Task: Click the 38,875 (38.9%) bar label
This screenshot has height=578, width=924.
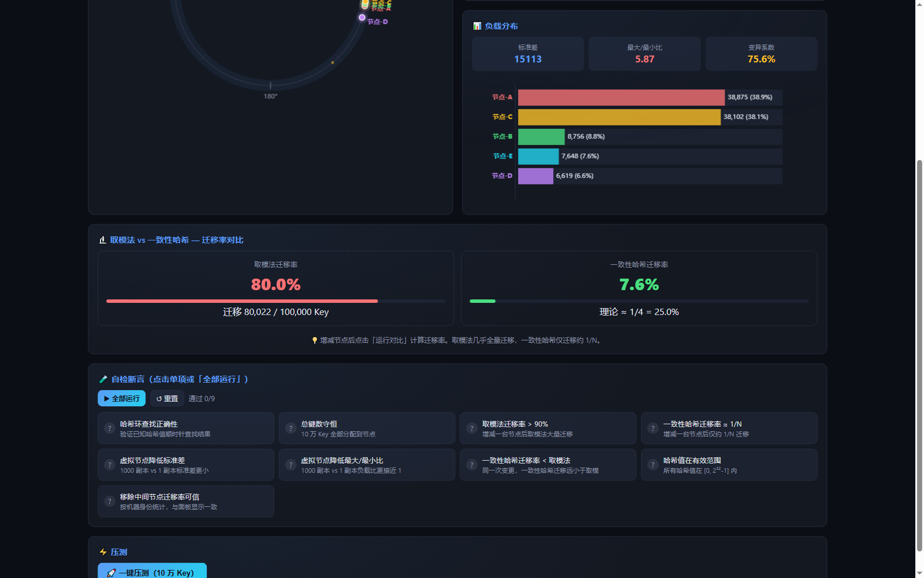Action: (750, 97)
